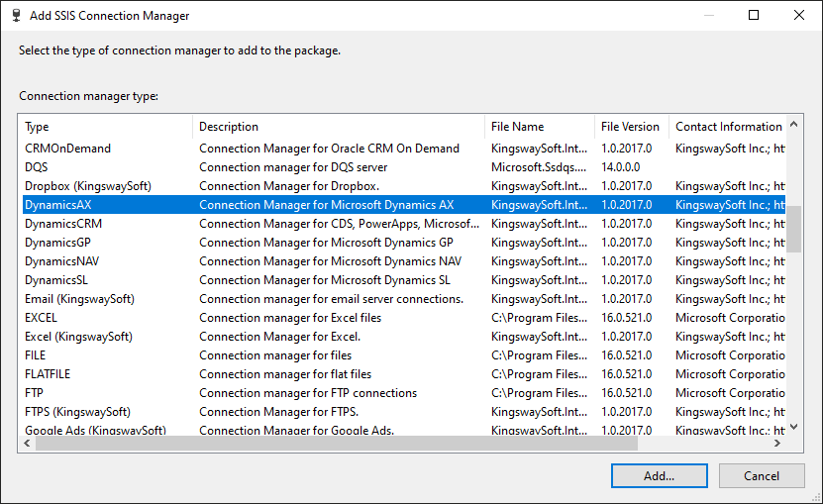This screenshot has height=504, width=823.
Task: Click the Cancel button
Action: pyautogui.click(x=761, y=475)
